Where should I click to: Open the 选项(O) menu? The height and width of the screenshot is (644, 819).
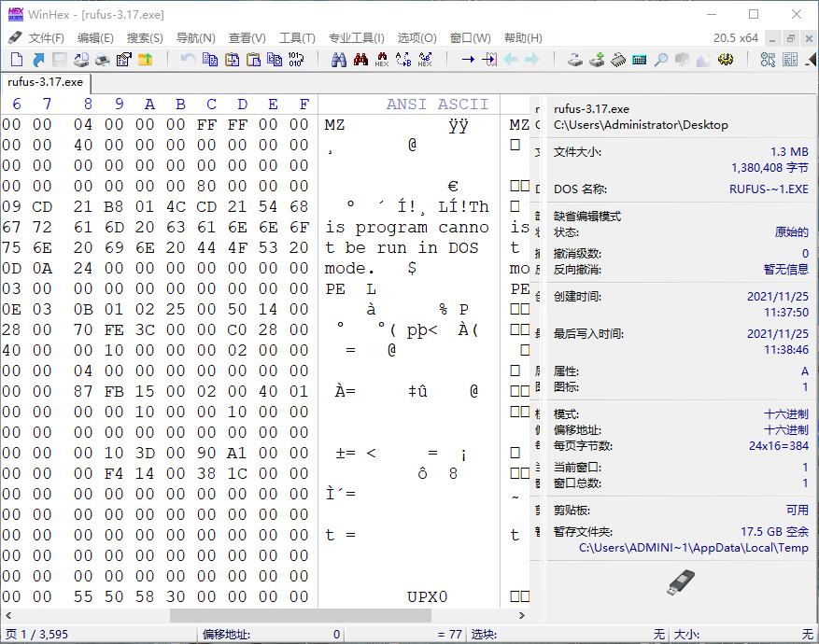click(417, 38)
